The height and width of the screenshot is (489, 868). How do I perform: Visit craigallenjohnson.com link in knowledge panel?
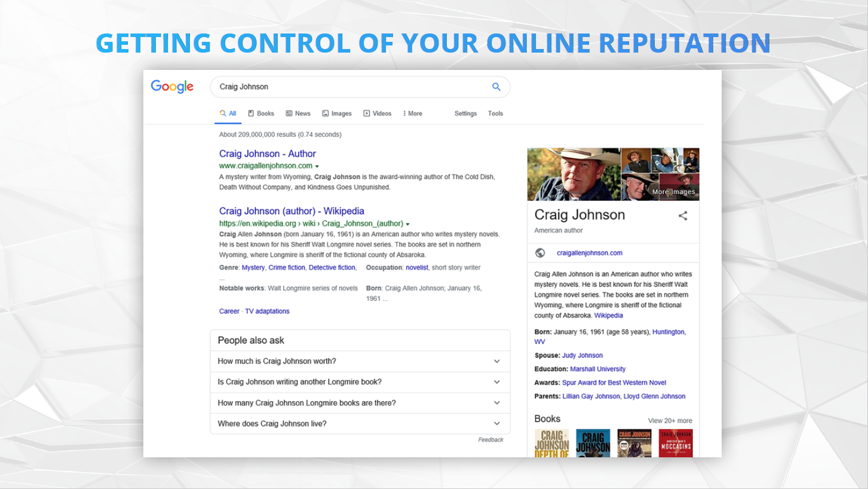[590, 253]
